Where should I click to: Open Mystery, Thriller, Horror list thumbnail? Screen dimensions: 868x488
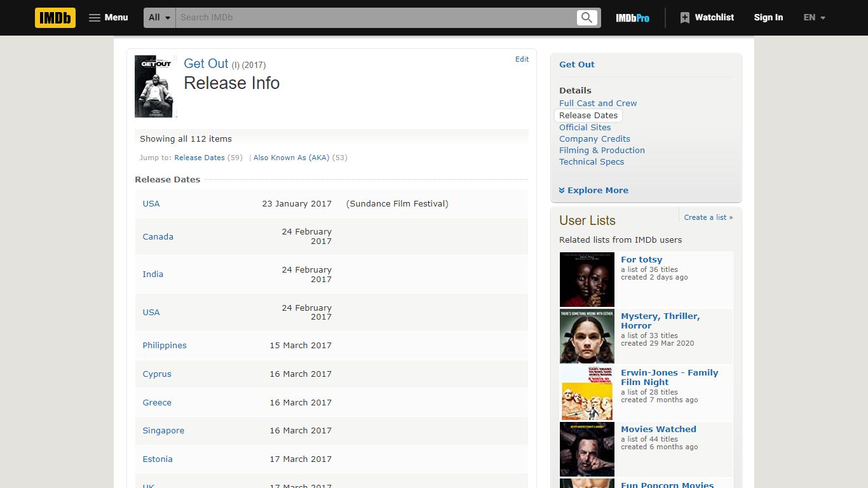(587, 336)
